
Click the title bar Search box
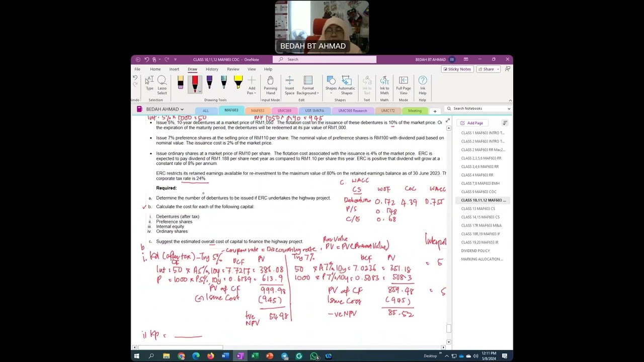point(326,59)
